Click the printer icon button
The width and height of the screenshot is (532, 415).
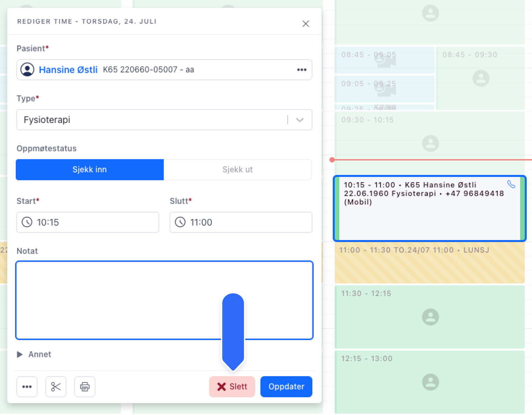[x=85, y=387]
